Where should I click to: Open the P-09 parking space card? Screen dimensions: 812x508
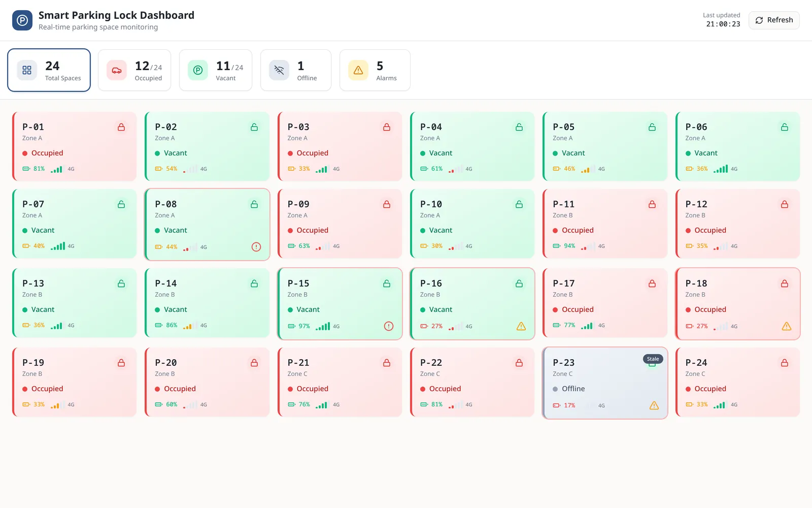(340, 224)
